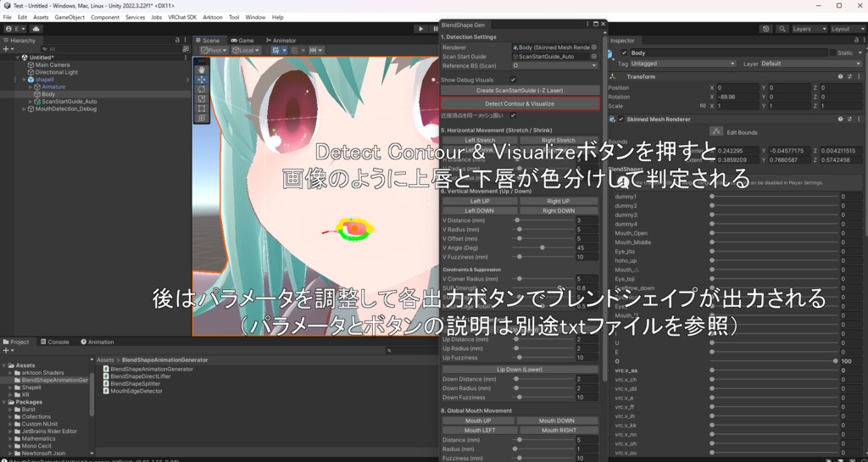The image size is (868, 462).
Task: Open Skinned Mesh Renderer more-options menu
Action: (859, 119)
